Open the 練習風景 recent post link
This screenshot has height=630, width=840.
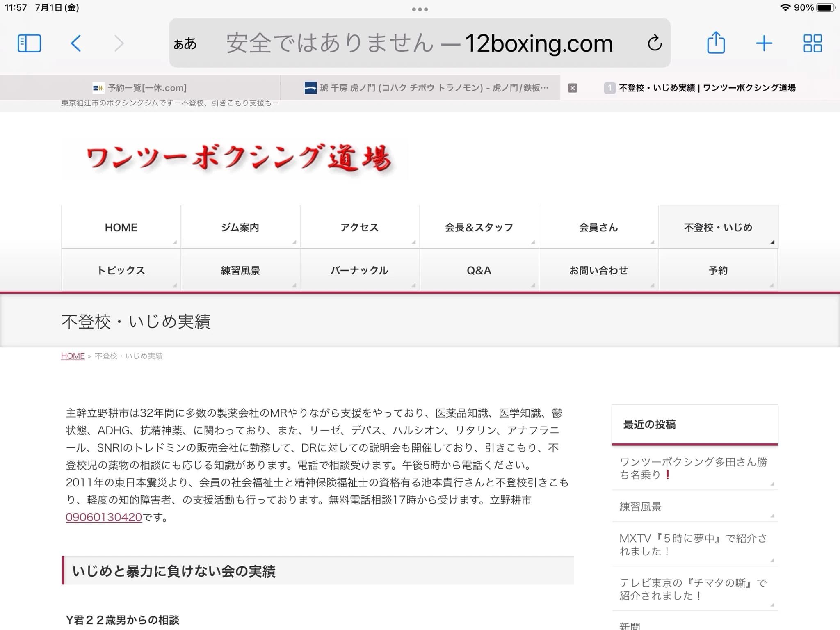[641, 507]
